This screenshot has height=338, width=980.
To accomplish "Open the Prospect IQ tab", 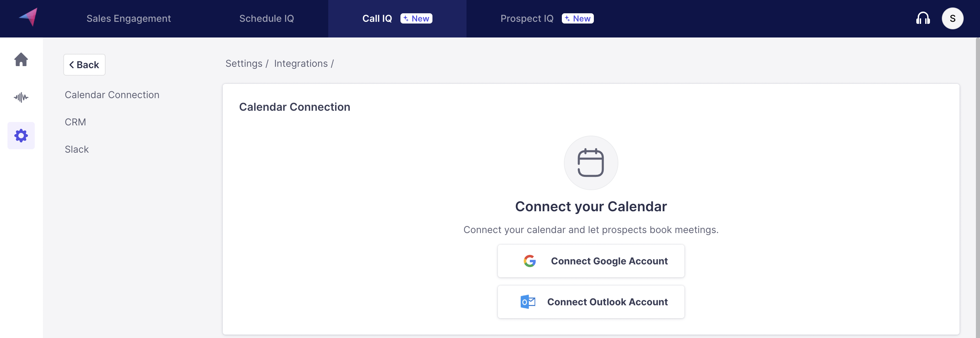I will coord(526,18).
